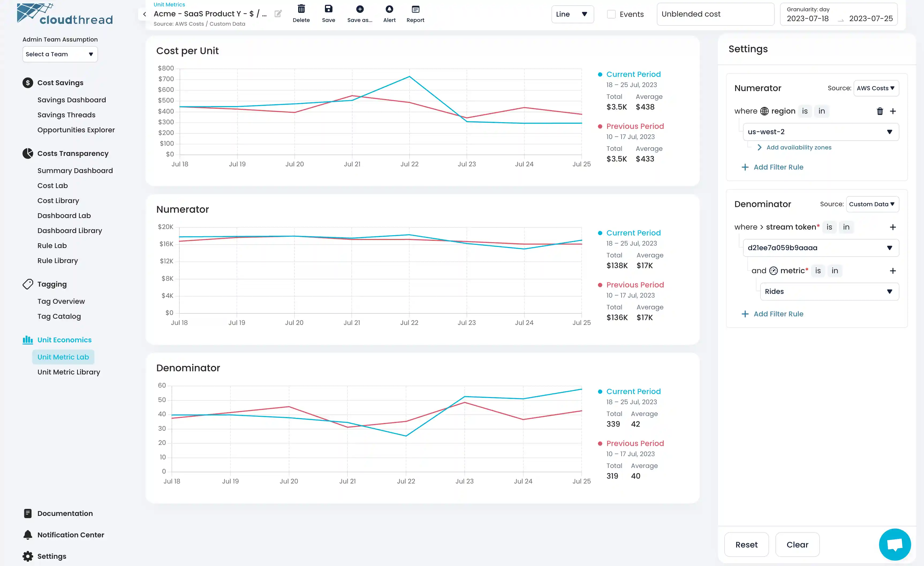Screen dimensions: 924x566
Task: Delete the region filter rule trash icon
Action: click(x=880, y=111)
